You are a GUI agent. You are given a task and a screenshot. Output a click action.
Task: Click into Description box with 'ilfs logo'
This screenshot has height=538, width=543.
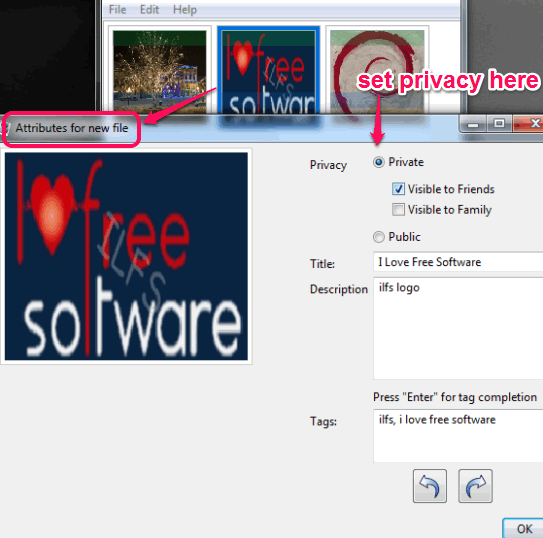click(458, 328)
